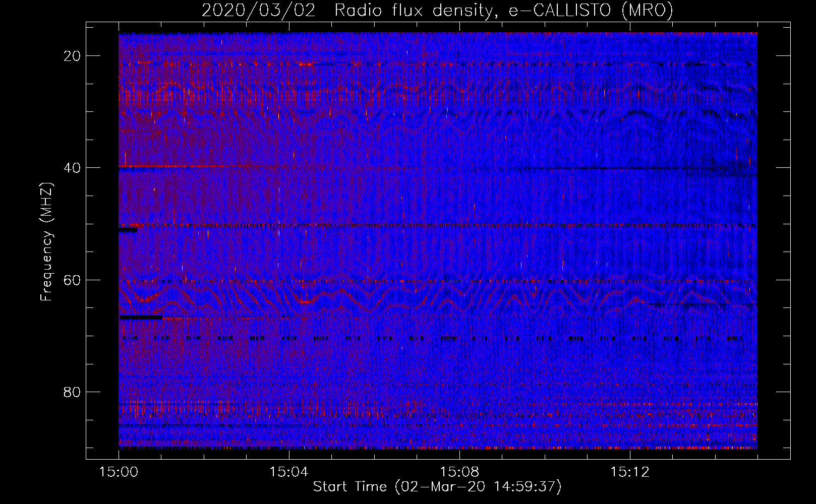This screenshot has width=816, height=504.
Task: Click the "Frequency (MHZ)" axis label
Action: pos(46,242)
